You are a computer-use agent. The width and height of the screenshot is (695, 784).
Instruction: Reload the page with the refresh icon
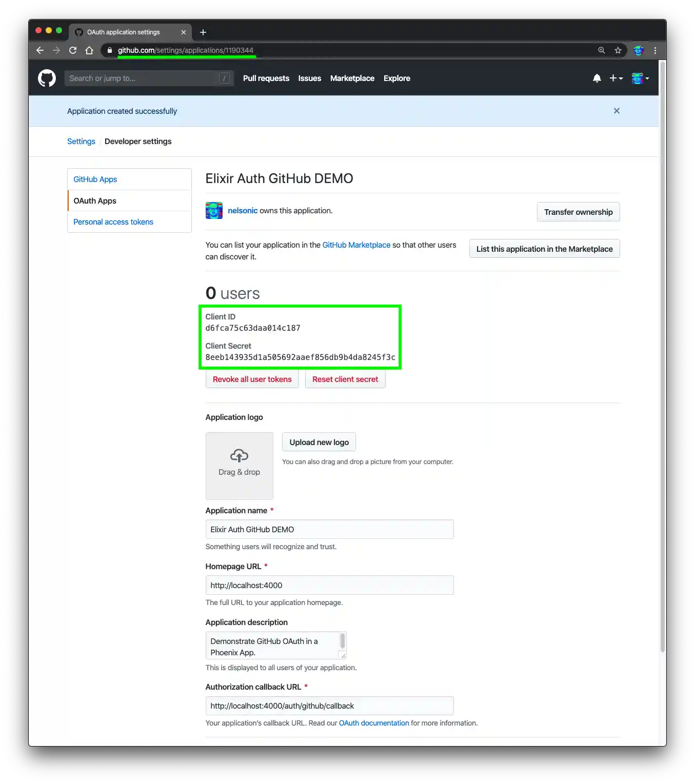click(x=73, y=50)
